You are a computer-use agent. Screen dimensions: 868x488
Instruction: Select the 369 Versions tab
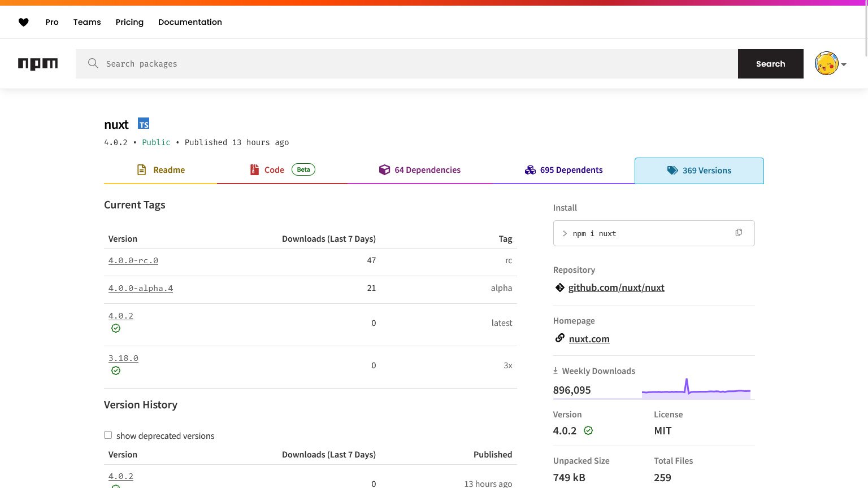click(699, 171)
